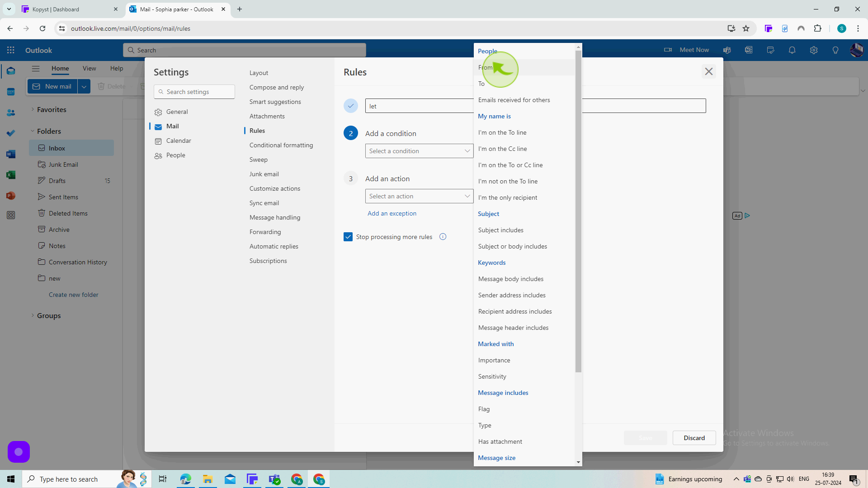Open the Rules settings tab
Image resolution: width=868 pixels, height=488 pixels.
[256, 130]
